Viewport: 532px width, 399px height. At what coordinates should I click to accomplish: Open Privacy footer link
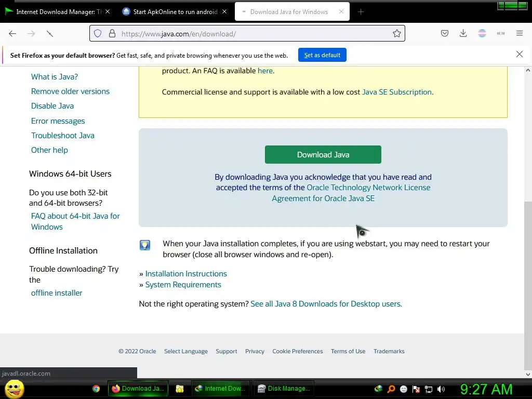pyautogui.click(x=255, y=352)
